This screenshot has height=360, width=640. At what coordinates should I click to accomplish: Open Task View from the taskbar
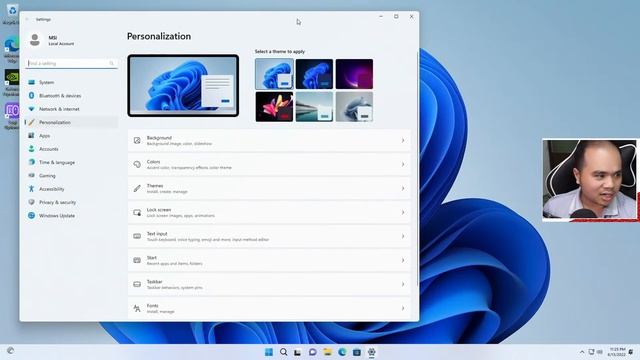(298, 352)
